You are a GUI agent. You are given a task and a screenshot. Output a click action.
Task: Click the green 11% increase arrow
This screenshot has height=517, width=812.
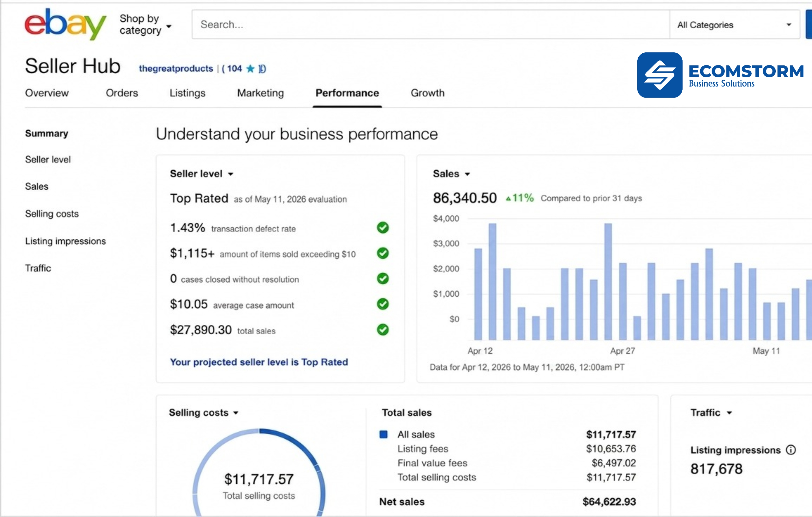[508, 199]
